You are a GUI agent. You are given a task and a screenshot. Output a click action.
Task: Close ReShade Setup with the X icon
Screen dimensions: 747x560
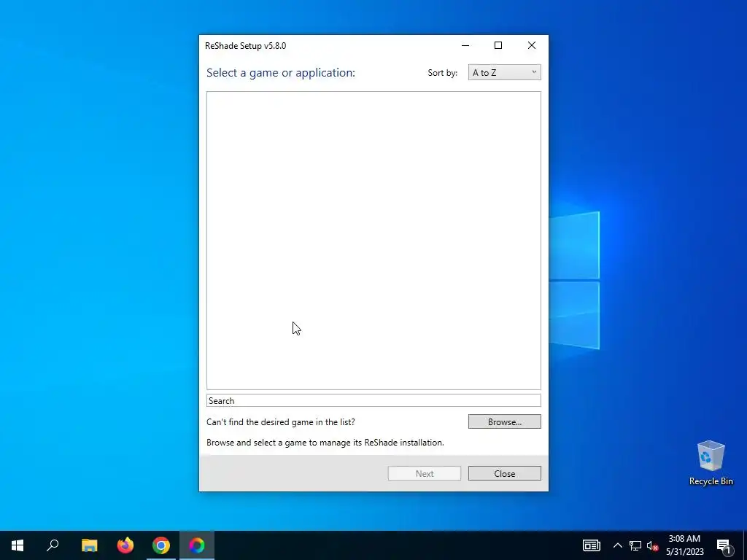coord(532,45)
